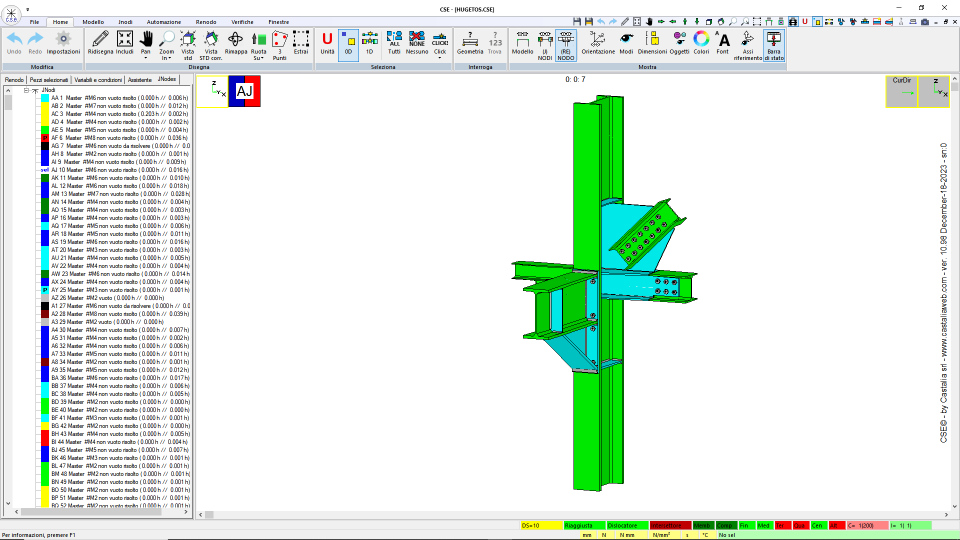Click the CurDir button in viewport corner

point(902,92)
